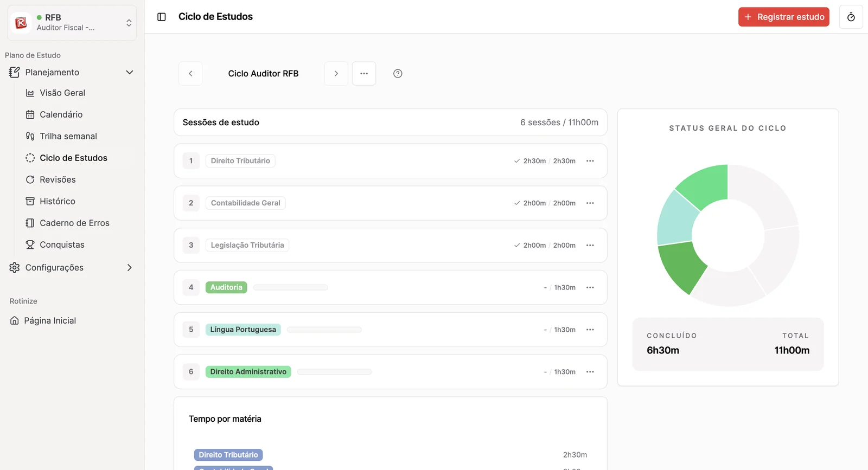Toggle the sidebar panel icon
868x470 pixels.
tap(161, 17)
